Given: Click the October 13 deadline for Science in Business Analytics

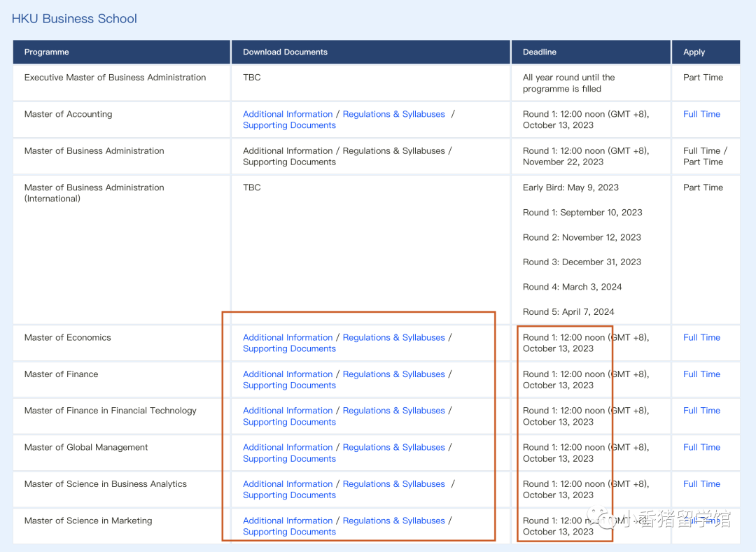Looking at the screenshot, I should (586, 490).
